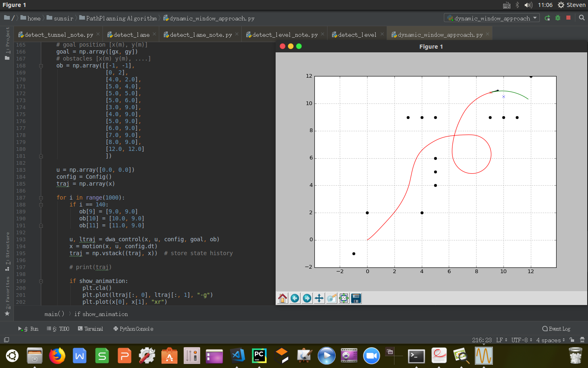Reset the plot view with the Home icon
588x368 pixels.
click(283, 298)
